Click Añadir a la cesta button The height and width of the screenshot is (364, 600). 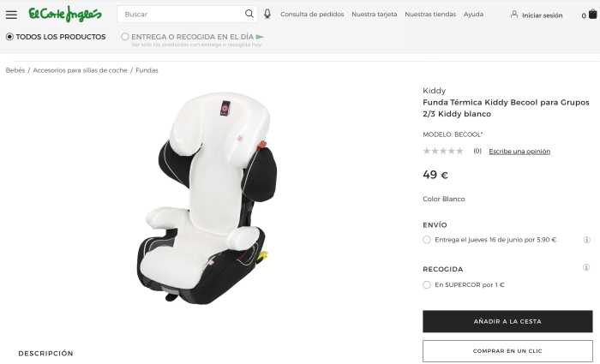point(507,321)
